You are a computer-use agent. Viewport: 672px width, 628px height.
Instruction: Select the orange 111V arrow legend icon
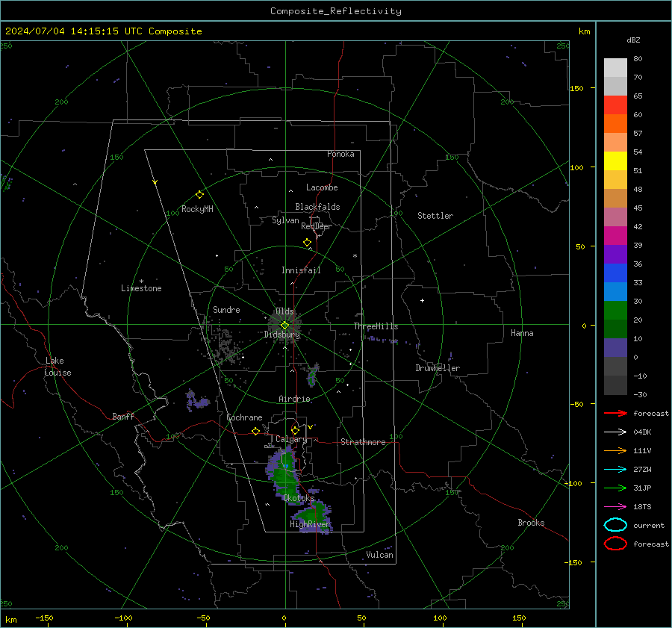(x=615, y=450)
